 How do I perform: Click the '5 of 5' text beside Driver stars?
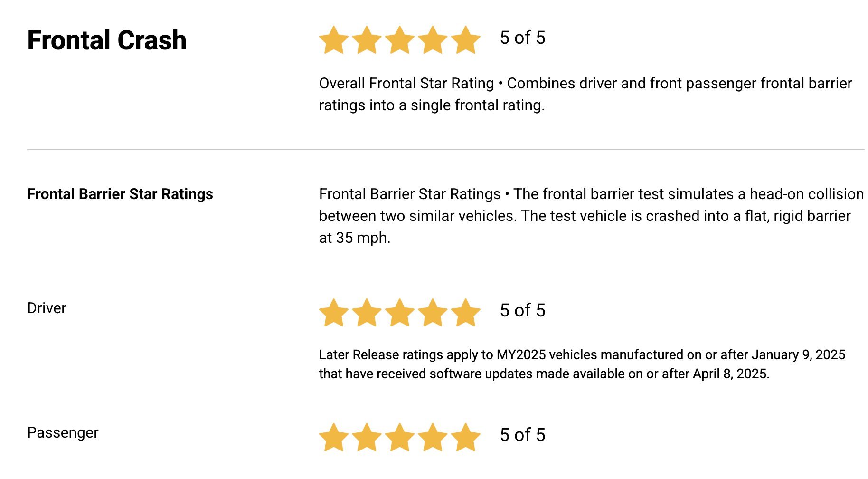(x=523, y=310)
